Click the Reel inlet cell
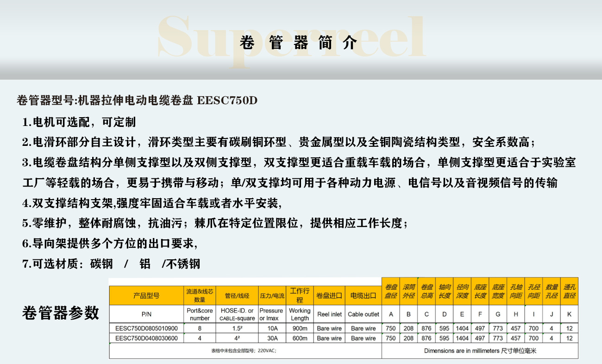The height and width of the screenshot is (364, 602). 329,314
